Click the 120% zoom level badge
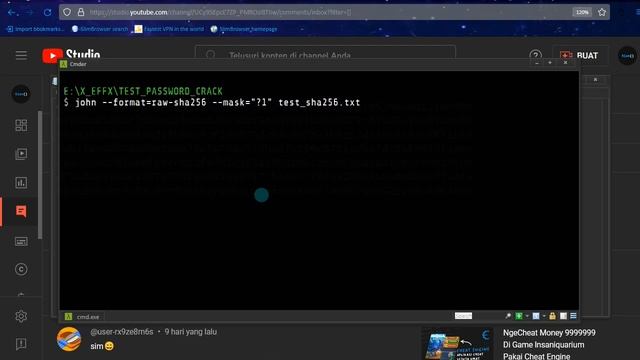Viewport: 640px width, 360px height. pos(582,12)
